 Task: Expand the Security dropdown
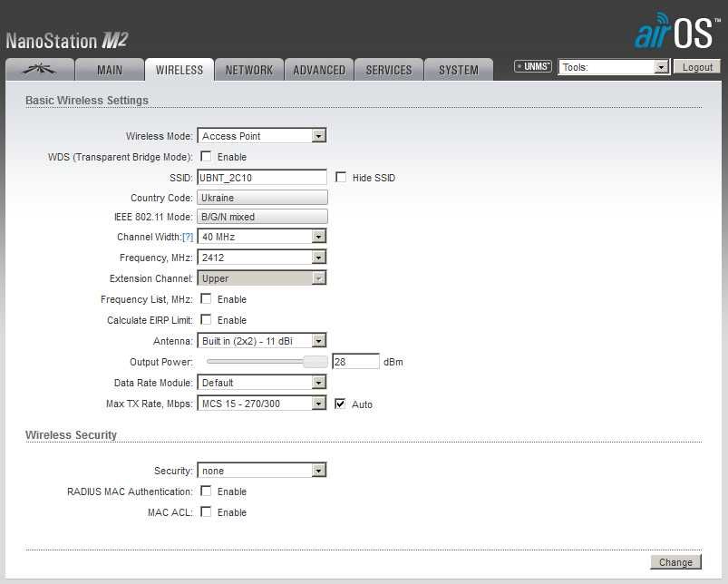262,471
